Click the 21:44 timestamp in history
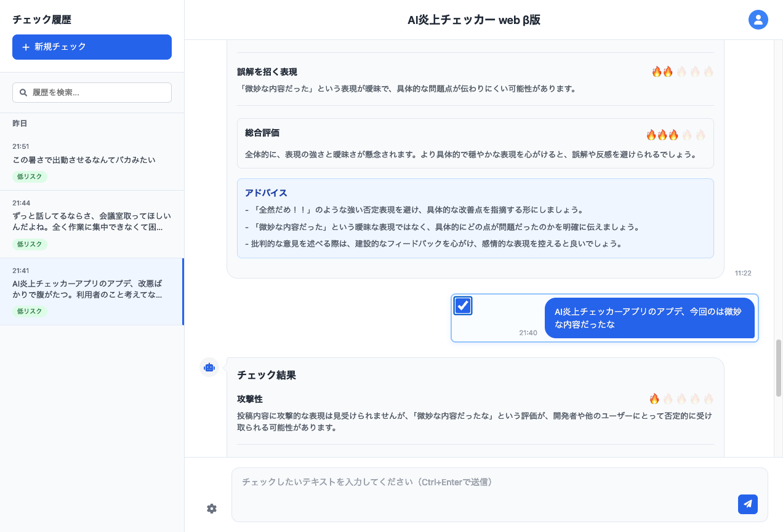Screen dimensions: 783x532 click(x=21, y=203)
